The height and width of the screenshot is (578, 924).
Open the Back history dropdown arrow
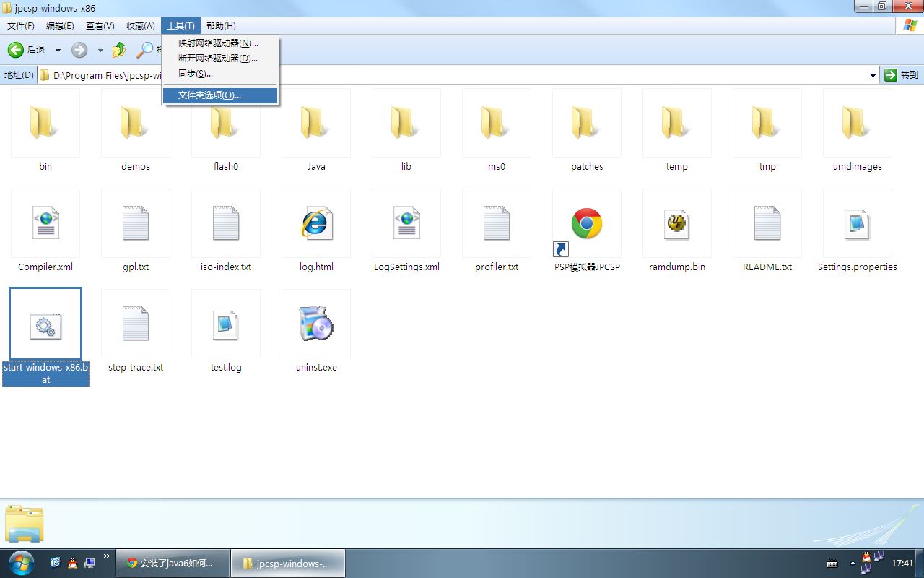pos(58,51)
